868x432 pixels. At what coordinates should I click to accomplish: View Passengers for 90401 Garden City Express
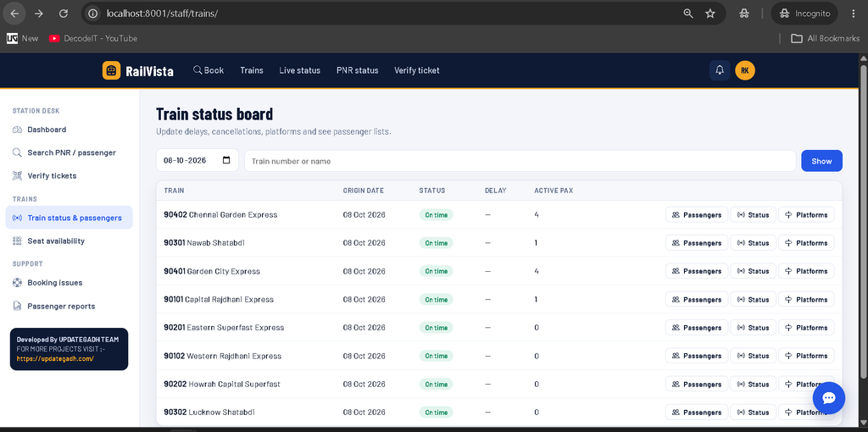tap(697, 271)
